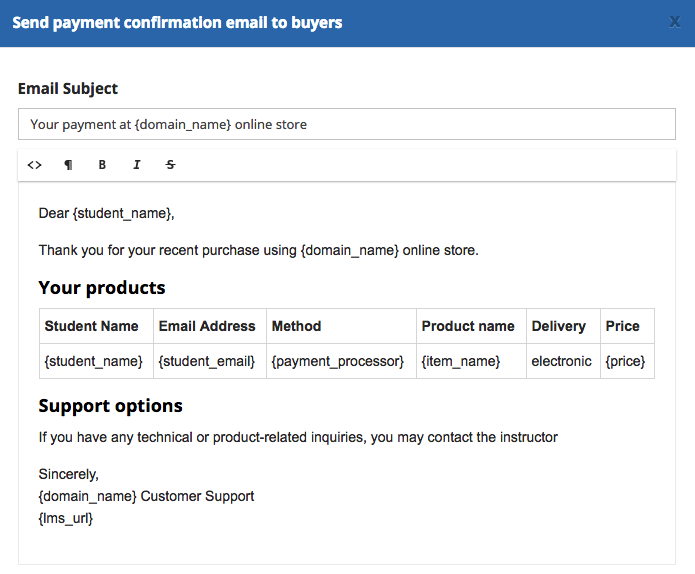695x574 pixels.
Task: Click the {item_name} table cell
Action: (x=471, y=361)
